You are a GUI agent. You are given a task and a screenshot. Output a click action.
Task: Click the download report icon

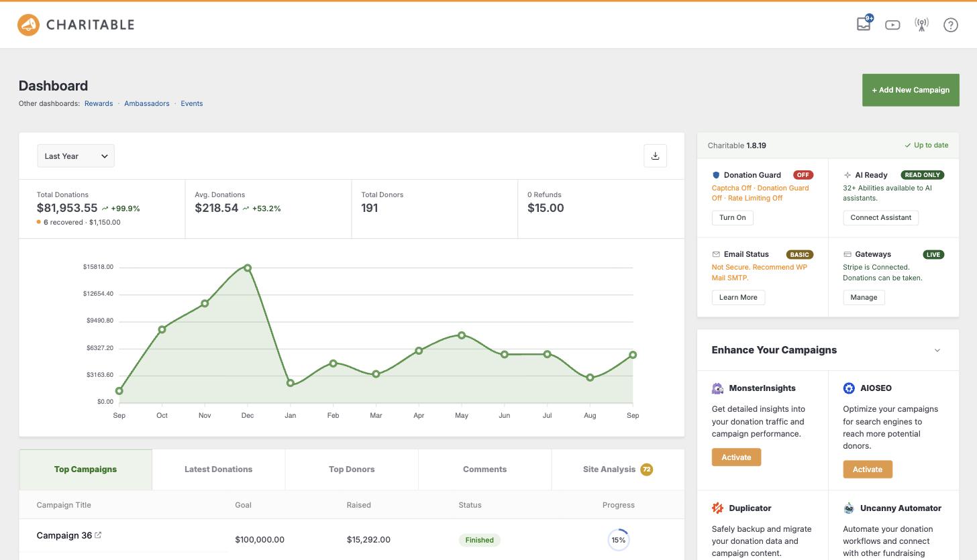tap(656, 156)
